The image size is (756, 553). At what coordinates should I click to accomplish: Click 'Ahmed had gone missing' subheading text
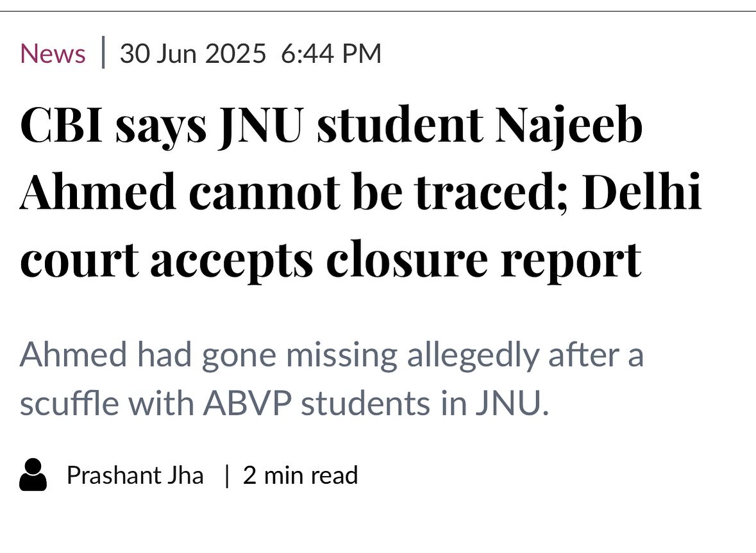[x=208, y=356]
